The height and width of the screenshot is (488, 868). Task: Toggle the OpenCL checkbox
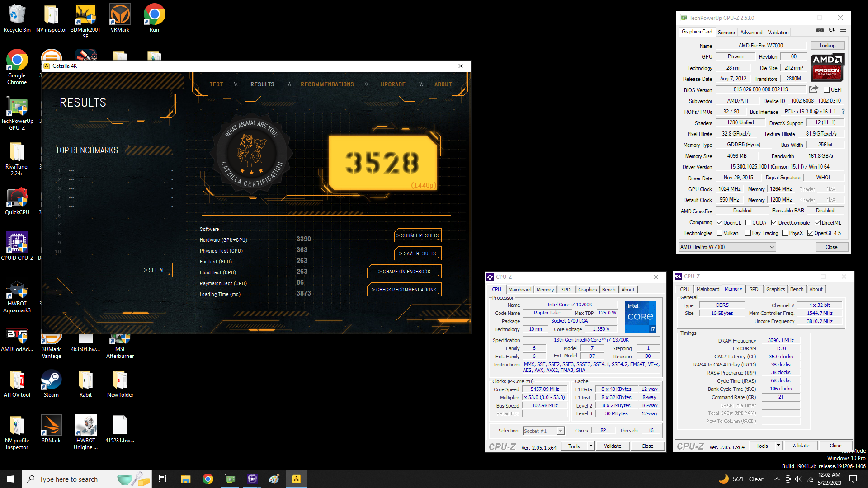point(720,223)
